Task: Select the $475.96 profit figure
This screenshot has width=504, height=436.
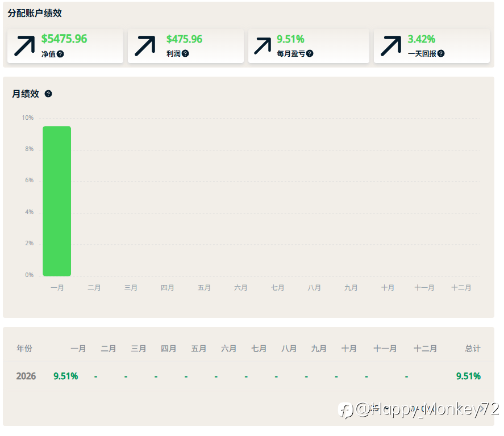Action: pyautogui.click(x=184, y=39)
